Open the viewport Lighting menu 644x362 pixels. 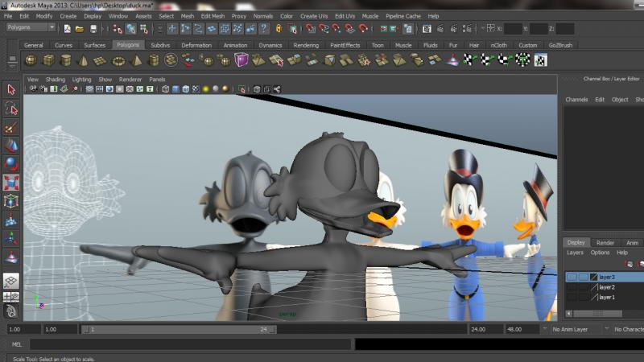pos(82,79)
